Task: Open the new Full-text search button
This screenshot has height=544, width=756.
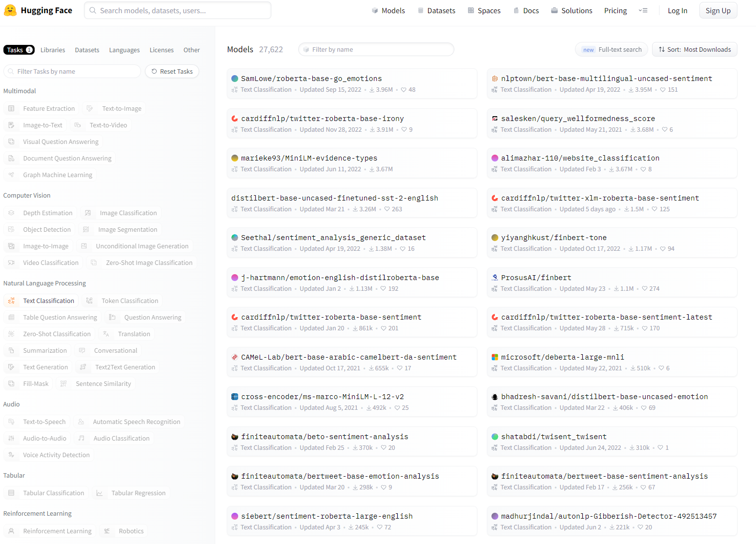Action: click(612, 49)
